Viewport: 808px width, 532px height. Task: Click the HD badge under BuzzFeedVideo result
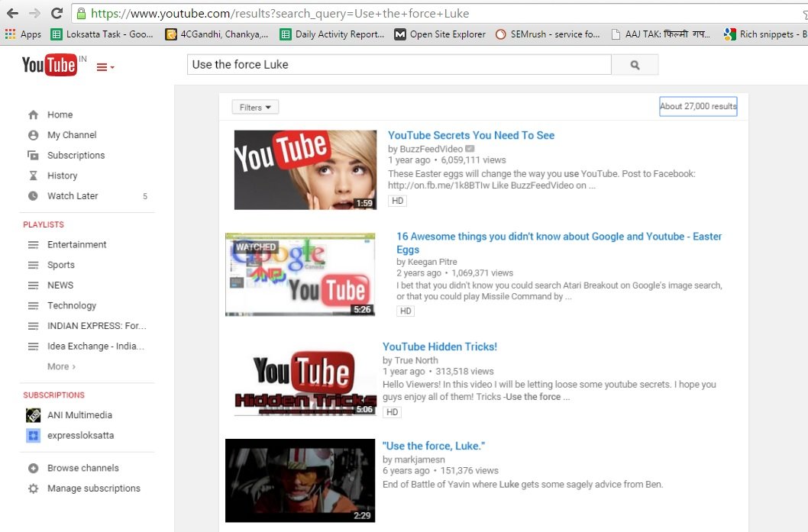397,201
